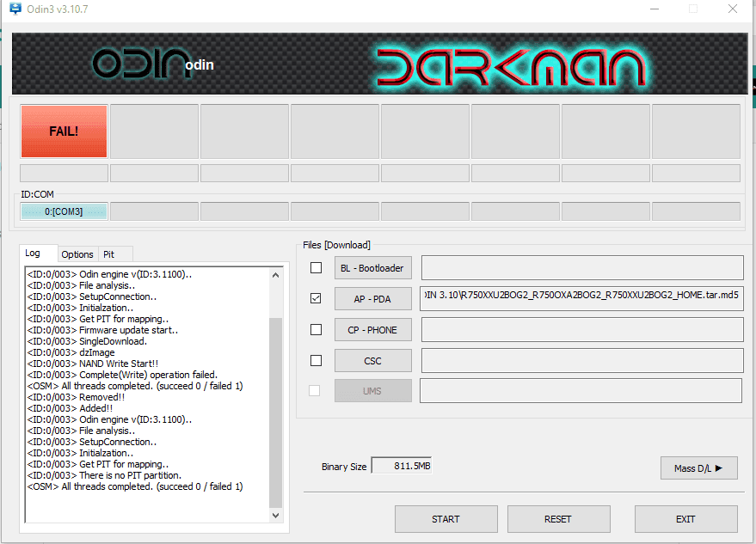The image size is (756, 544).
Task: Click log line 'Firmware update start..'
Action: 102,330
